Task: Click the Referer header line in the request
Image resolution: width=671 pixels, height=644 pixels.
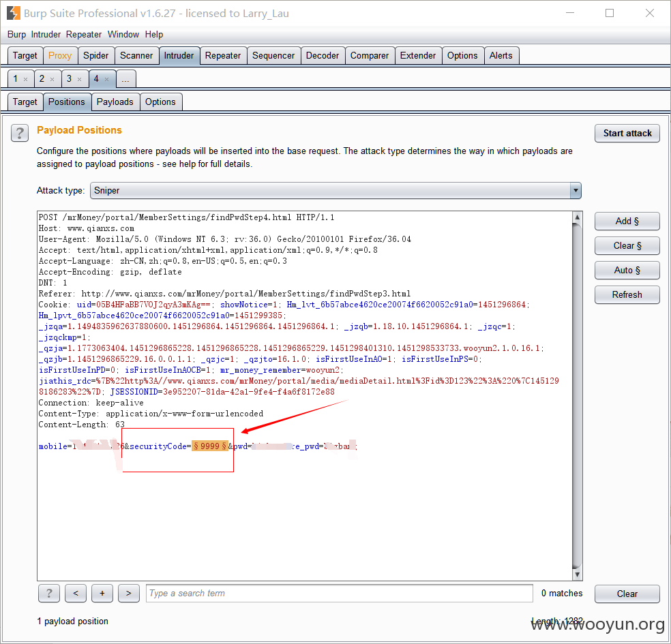Action: pyautogui.click(x=224, y=294)
